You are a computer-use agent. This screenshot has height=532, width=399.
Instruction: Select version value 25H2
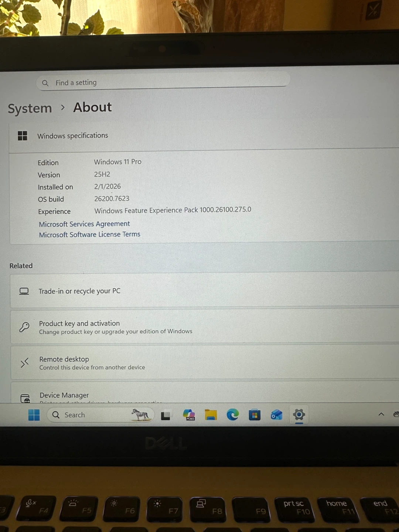pos(102,174)
